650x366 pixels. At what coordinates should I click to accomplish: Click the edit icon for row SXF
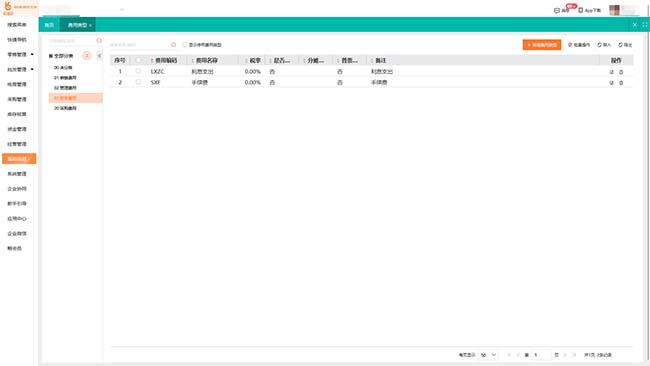tap(611, 82)
